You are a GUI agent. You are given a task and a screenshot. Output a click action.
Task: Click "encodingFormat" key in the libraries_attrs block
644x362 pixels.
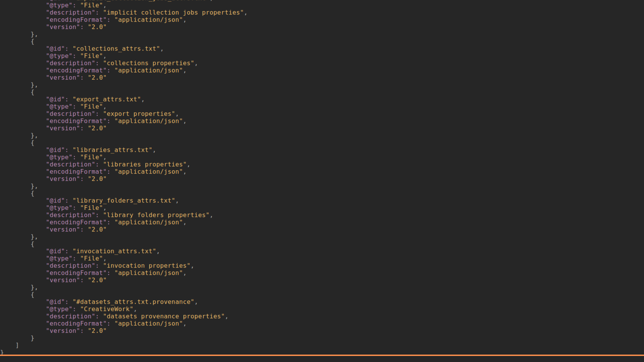76,172
